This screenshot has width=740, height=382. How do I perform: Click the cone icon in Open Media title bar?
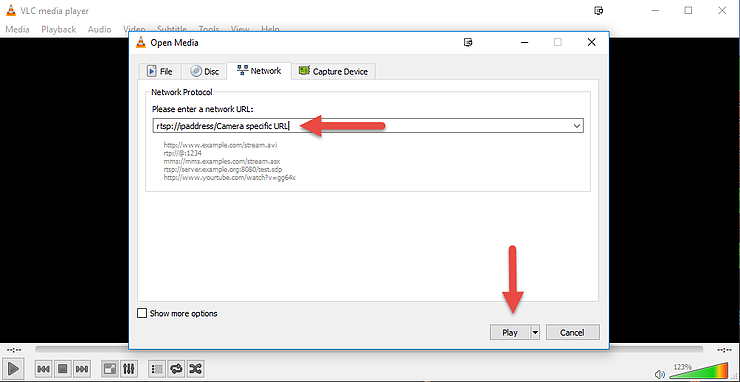tap(140, 42)
